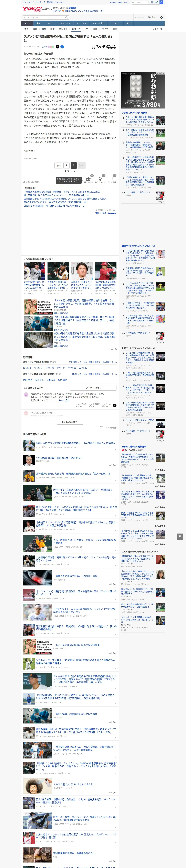Click the Yahoo! JAPAN News logo
The image size is (186, 868).
[x=37, y=9]
